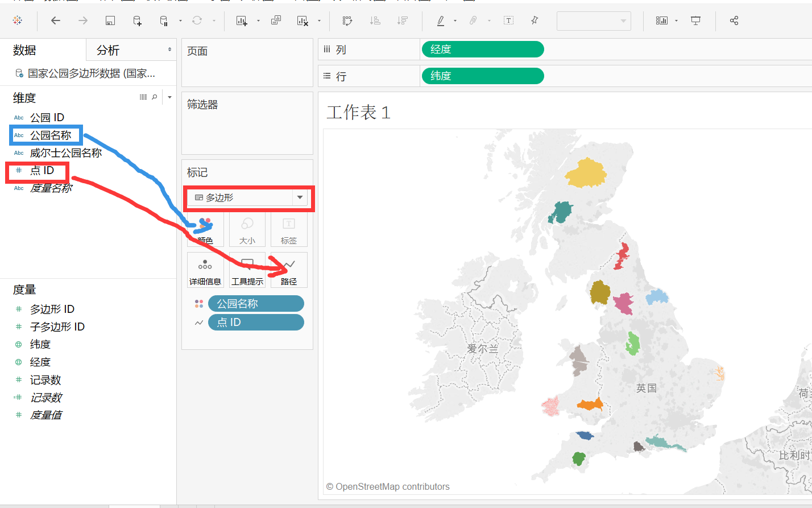Screen dimensions: 812x508
Task: Click the fix axes pin icon
Action: click(x=535, y=20)
